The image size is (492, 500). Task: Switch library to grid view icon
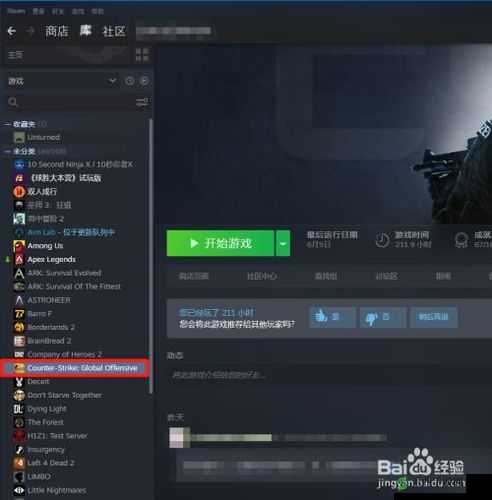[x=142, y=55]
